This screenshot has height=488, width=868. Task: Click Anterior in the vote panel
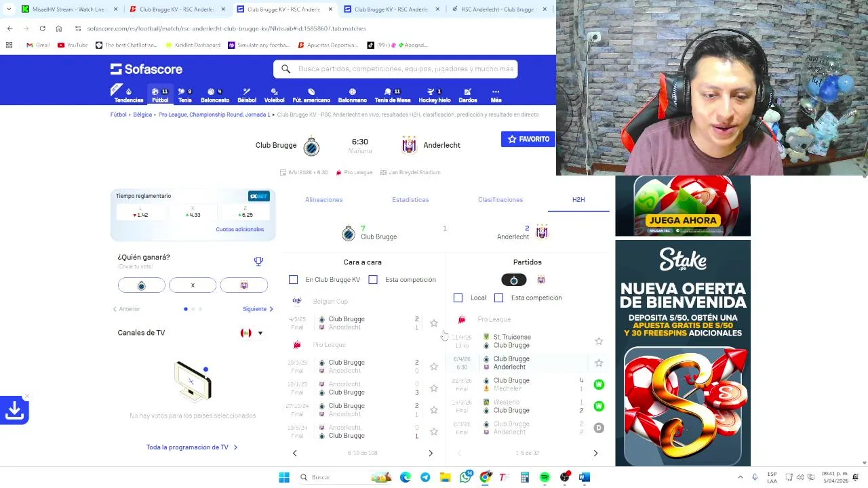coord(126,309)
